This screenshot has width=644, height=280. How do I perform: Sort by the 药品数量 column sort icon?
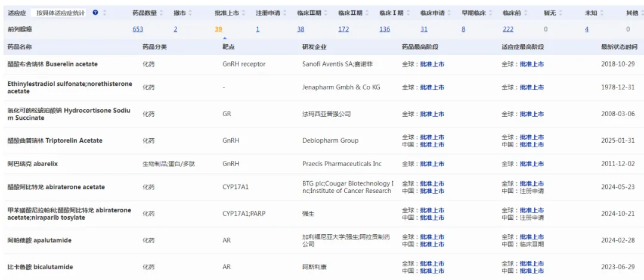(x=162, y=13)
